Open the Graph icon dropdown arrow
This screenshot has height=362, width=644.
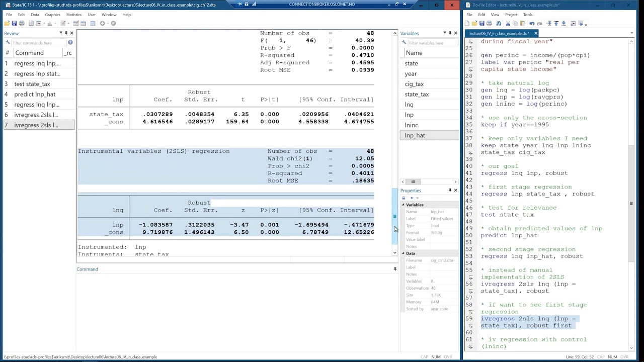(x=55, y=23)
